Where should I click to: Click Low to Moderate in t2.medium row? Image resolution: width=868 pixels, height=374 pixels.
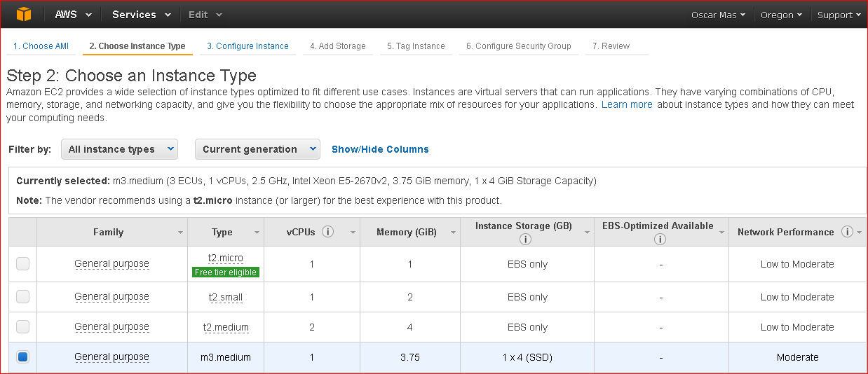797,327
